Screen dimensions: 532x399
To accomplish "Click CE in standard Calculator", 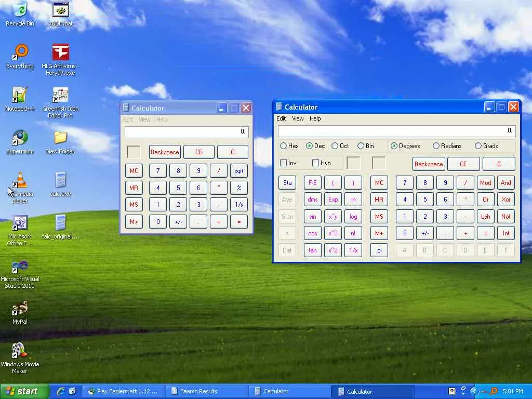I will click(199, 152).
